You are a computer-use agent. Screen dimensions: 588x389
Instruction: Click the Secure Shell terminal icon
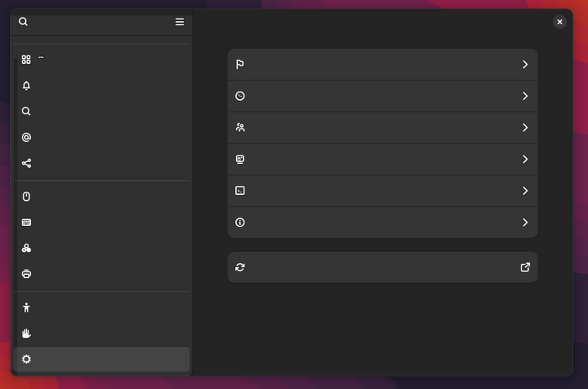tap(240, 191)
